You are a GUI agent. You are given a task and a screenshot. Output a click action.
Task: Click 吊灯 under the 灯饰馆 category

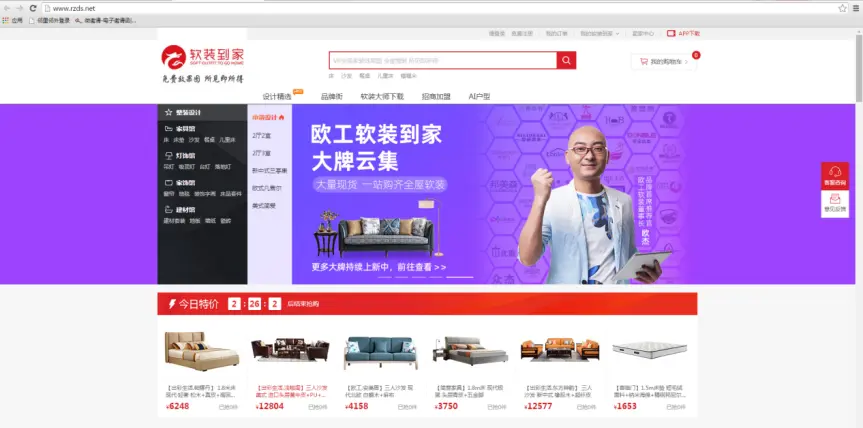(x=168, y=167)
